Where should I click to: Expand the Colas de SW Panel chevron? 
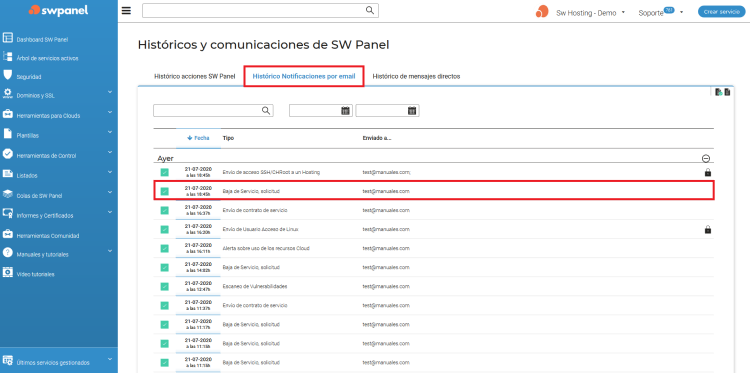pyautogui.click(x=110, y=192)
